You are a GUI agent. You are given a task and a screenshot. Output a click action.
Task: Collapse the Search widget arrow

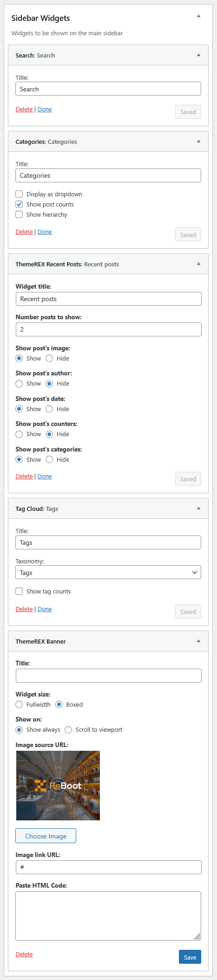(x=198, y=55)
